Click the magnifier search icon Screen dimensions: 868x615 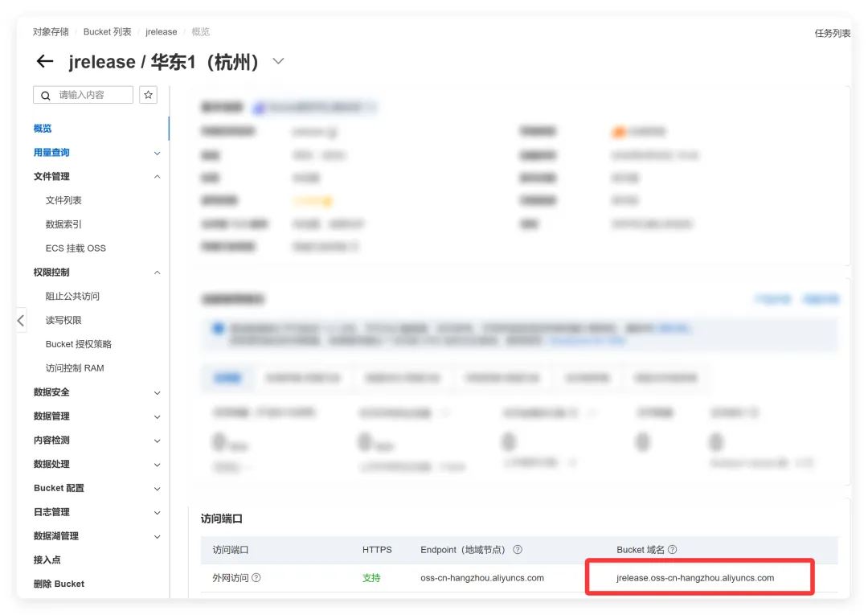click(45, 95)
